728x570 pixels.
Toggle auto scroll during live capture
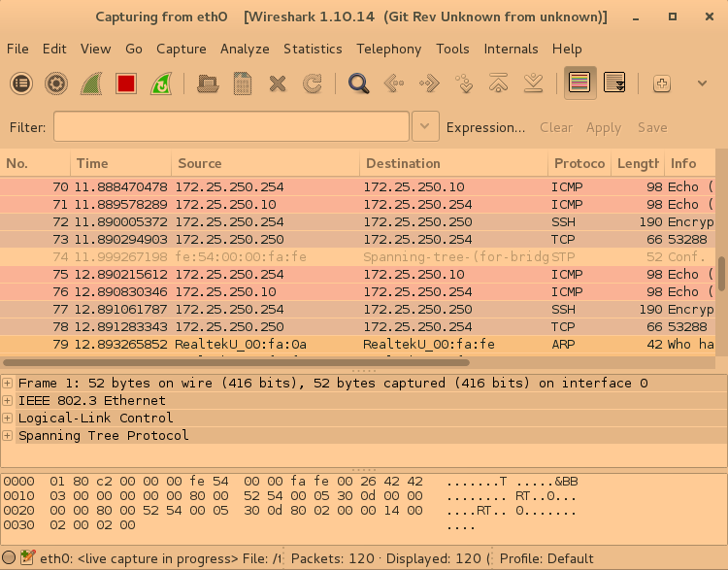pos(614,84)
